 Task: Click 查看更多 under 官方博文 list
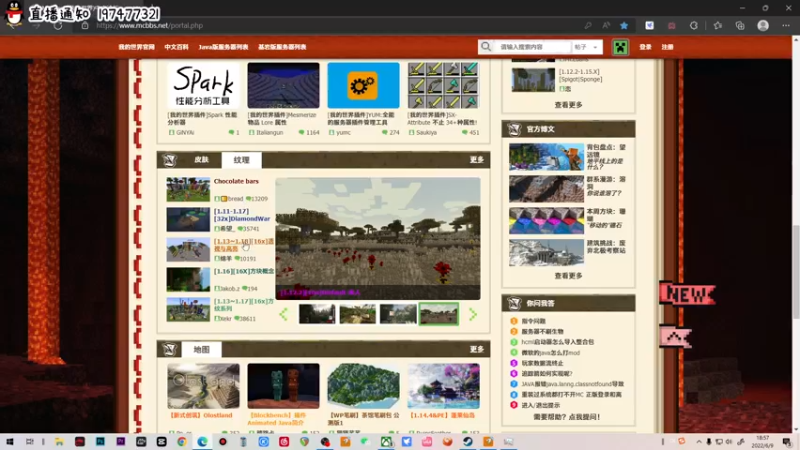568,276
